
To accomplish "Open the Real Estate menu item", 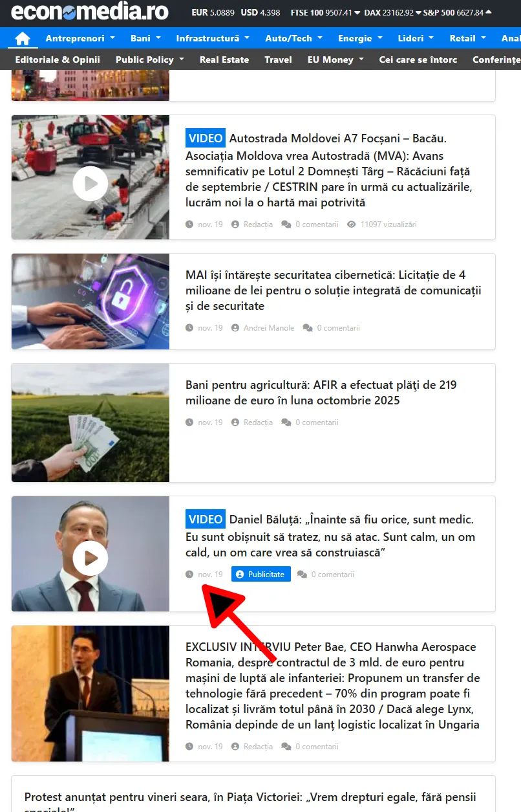I will pyautogui.click(x=224, y=60).
